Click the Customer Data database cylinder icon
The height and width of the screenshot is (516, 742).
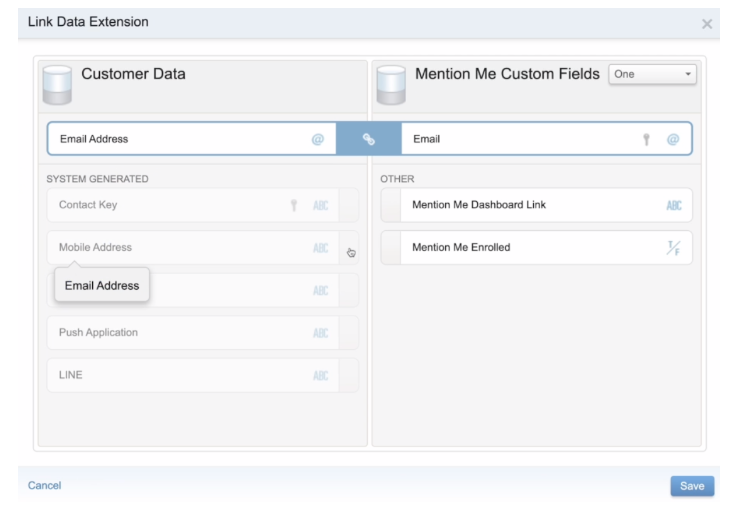point(57,85)
